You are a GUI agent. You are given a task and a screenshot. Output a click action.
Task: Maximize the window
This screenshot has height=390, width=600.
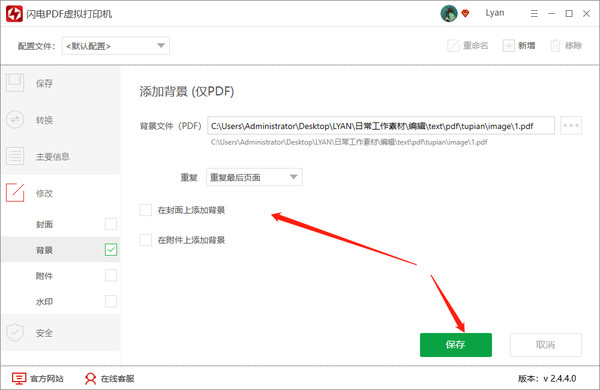click(569, 14)
